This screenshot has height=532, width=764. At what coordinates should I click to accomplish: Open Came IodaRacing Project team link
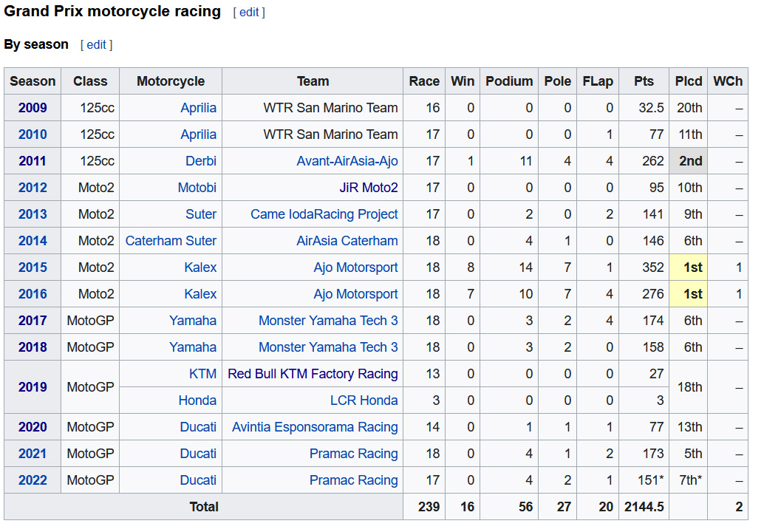(x=324, y=214)
